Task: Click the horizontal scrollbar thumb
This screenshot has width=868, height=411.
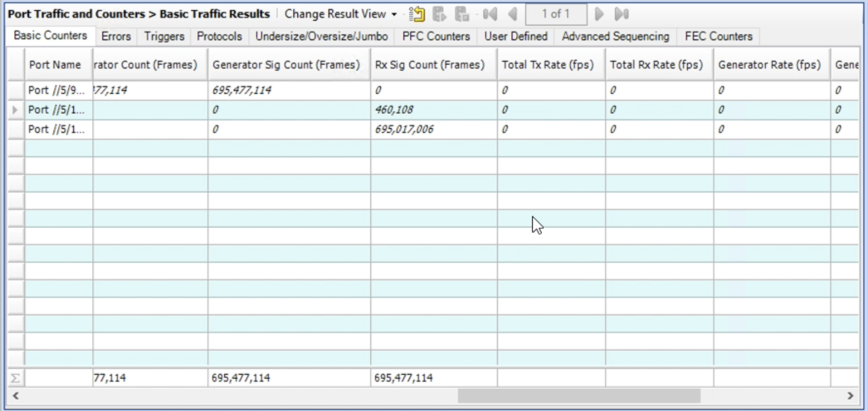Action: coord(579,396)
